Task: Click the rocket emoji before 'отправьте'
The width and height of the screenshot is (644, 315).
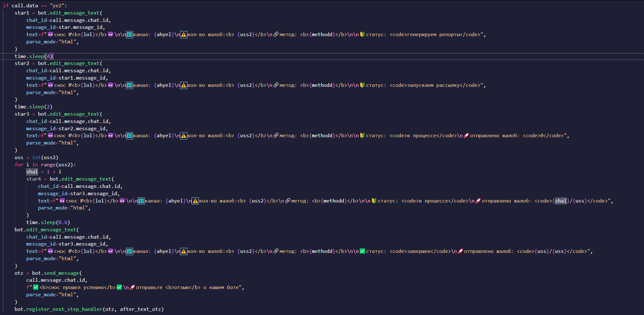Action: [x=133, y=287]
